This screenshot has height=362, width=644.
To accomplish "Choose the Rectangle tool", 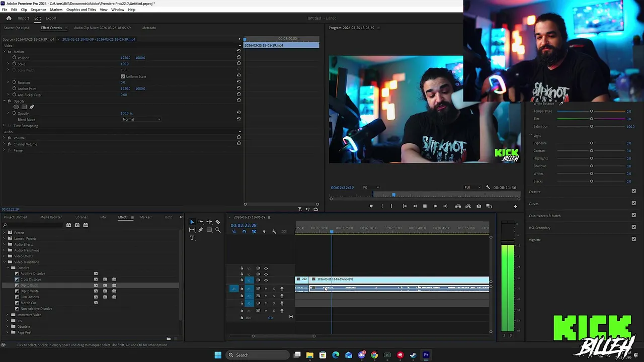I will coord(209,230).
